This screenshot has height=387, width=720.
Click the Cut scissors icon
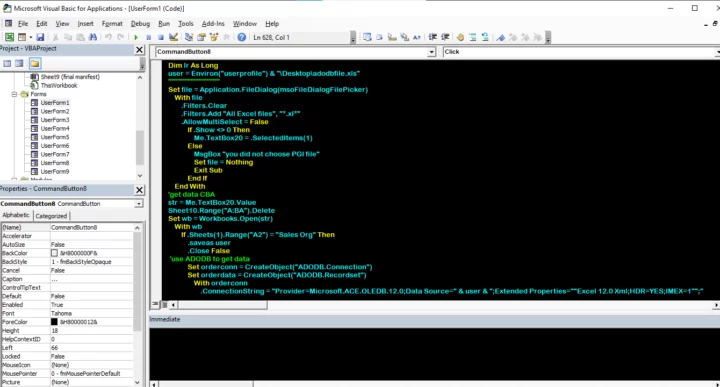click(x=55, y=37)
